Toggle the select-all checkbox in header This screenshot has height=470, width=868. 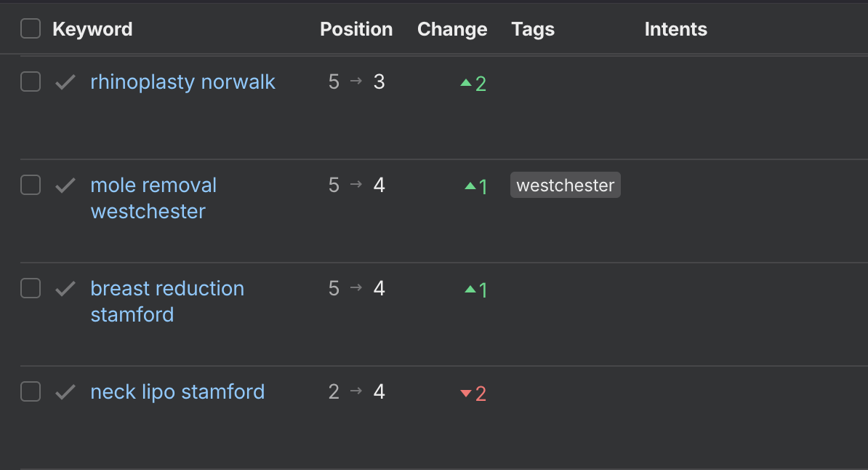coord(31,29)
